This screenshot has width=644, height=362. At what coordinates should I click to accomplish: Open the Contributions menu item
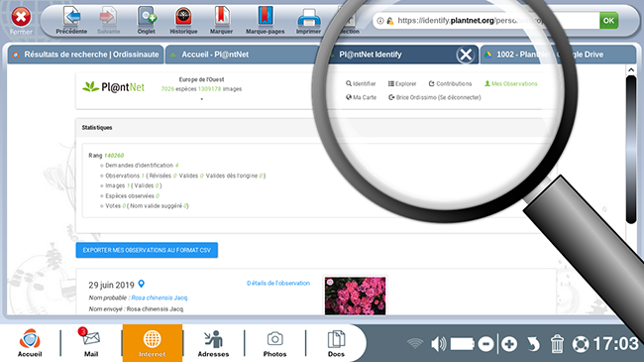click(450, 83)
